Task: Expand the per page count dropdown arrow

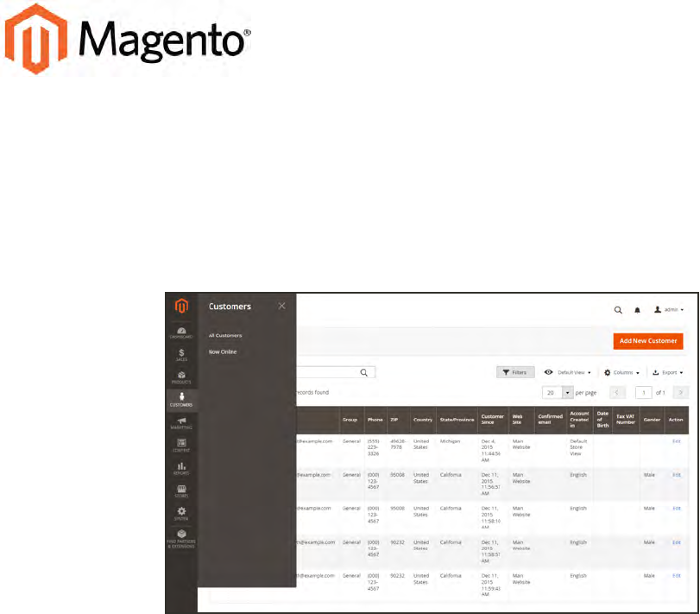Action: [x=567, y=393]
